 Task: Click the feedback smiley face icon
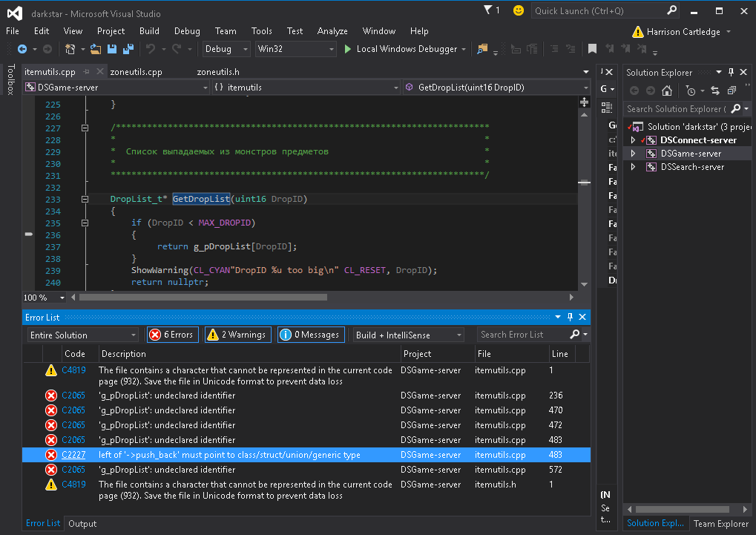tap(518, 10)
